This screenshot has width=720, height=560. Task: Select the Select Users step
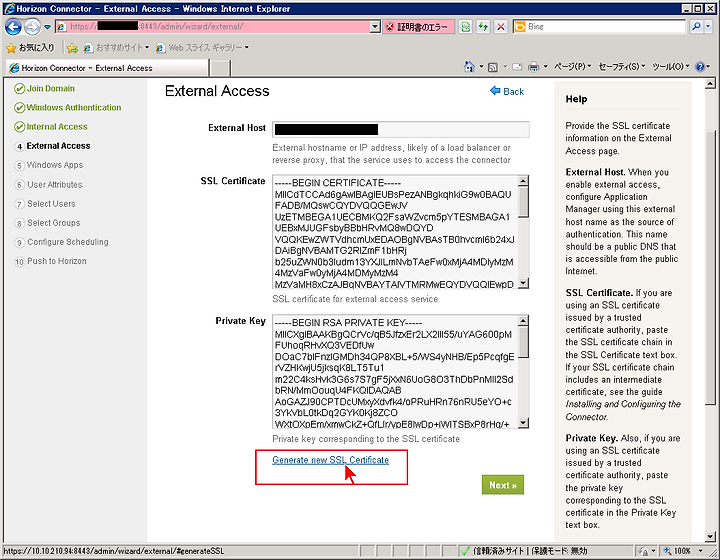pyautogui.click(x=45, y=204)
